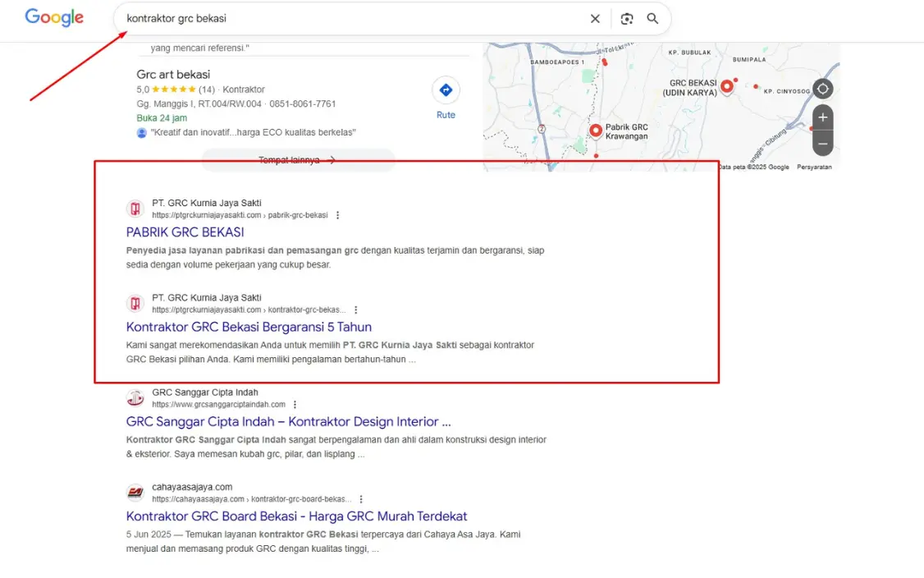Select the Pabrik GRC Krawangan map pin

[x=596, y=131]
